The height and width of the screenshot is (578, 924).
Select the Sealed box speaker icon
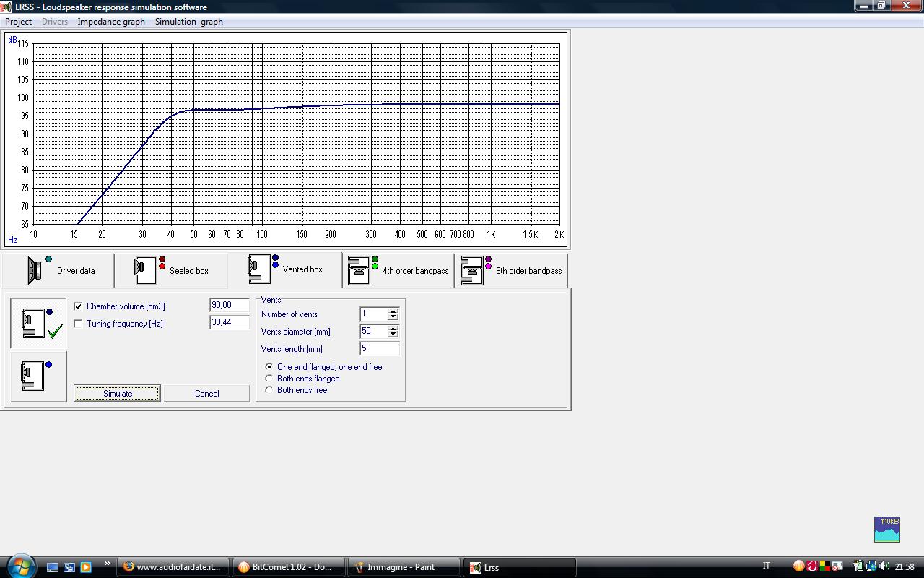coord(145,270)
